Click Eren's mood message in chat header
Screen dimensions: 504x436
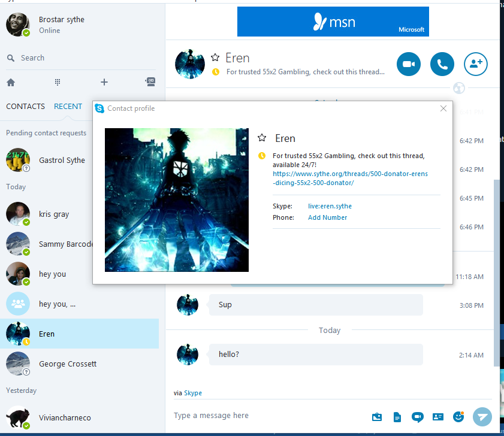(306, 72)
